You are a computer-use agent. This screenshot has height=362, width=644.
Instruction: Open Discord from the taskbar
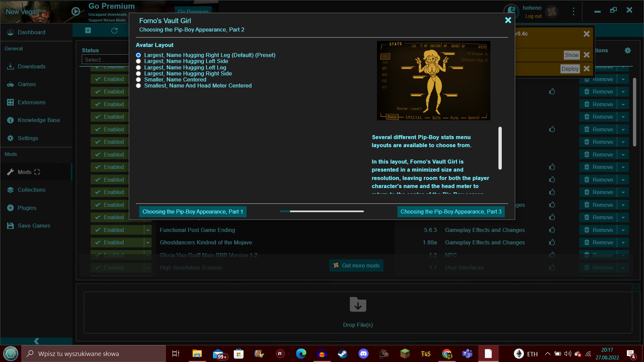tap(363, 354)
